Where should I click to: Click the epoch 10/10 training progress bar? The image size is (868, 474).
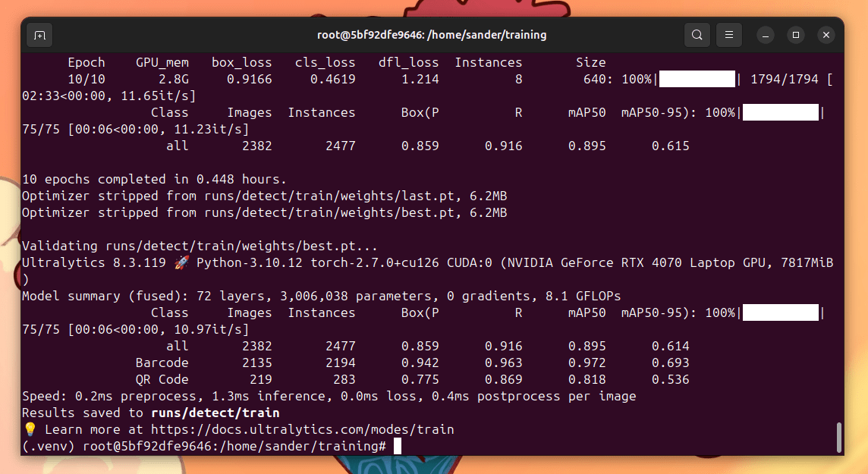(697, 79)
